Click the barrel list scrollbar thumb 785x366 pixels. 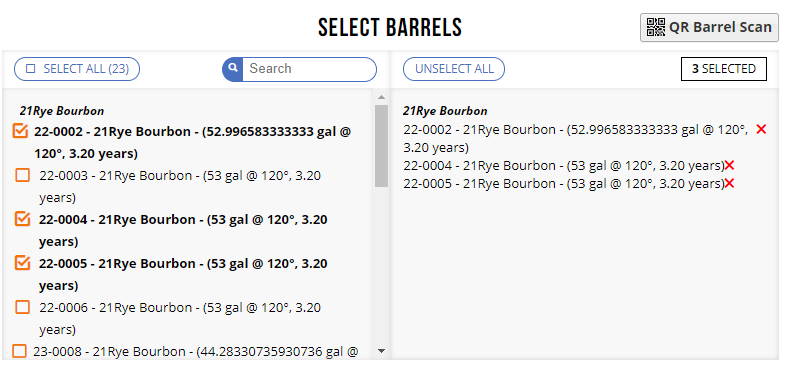381,146
